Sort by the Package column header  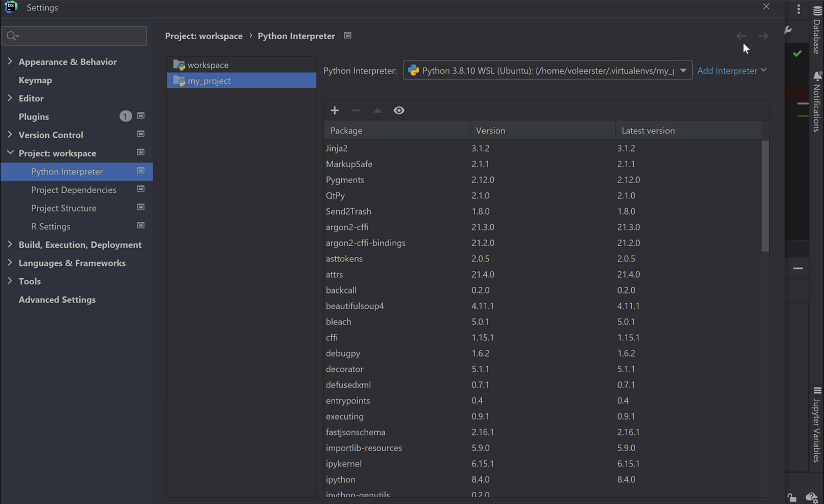pyautogui.click(x=397, y=131)
